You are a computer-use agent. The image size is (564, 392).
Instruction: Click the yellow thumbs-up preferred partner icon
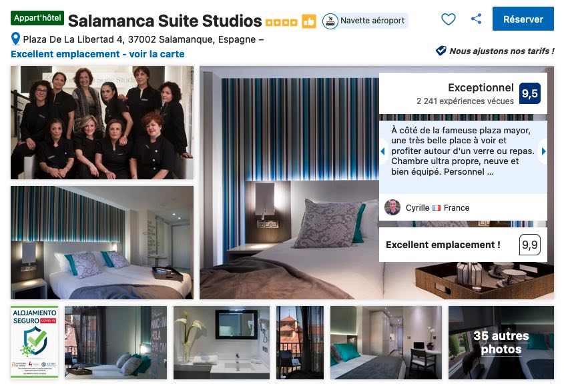point(308,21)
